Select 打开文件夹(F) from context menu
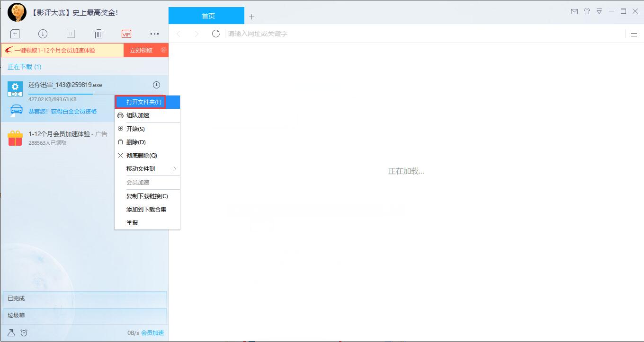 point(143,102)
